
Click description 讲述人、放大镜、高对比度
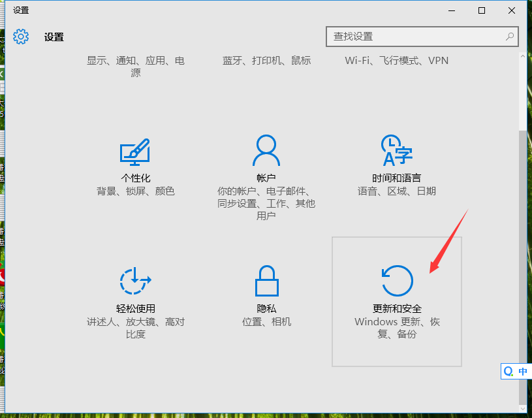tap(135, 328)
